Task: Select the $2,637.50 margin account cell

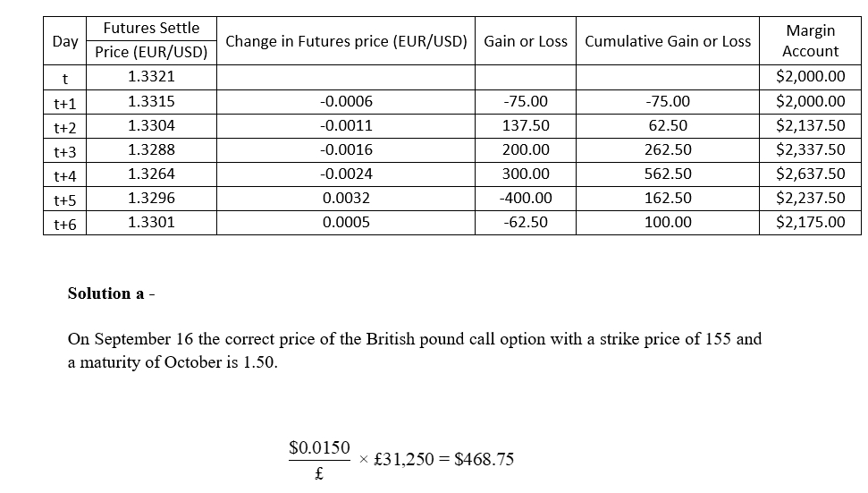Action: [x=810, y=174]
